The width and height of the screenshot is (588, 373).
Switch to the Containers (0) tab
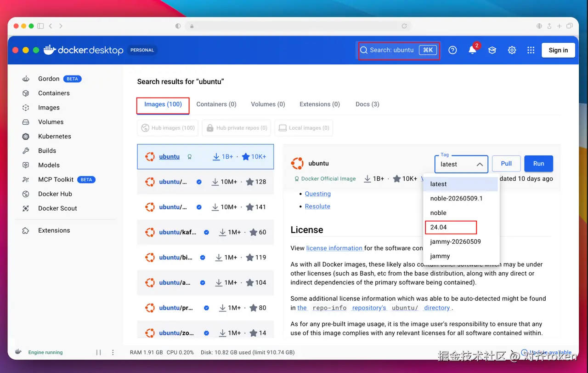pos(216,104)
